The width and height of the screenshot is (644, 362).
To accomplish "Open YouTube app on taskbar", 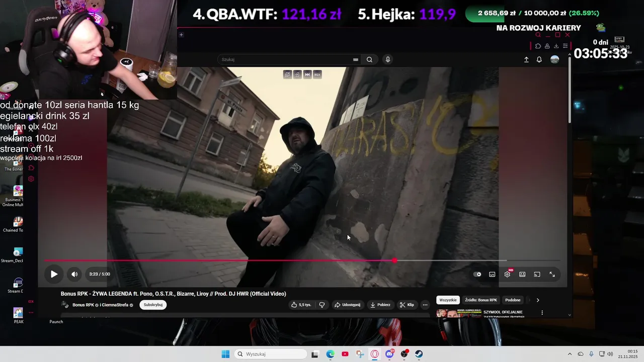I will [345, 354].
